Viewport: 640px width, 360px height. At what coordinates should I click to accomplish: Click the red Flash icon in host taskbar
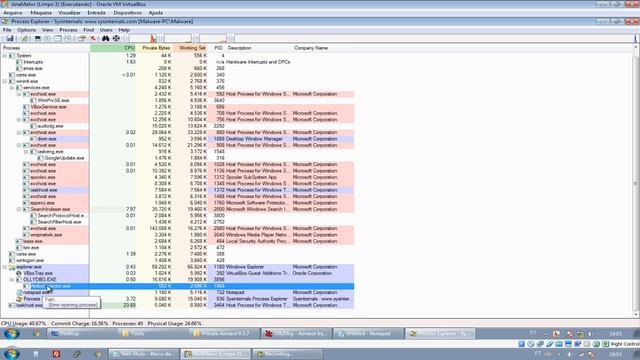click(x=56, y=354)
